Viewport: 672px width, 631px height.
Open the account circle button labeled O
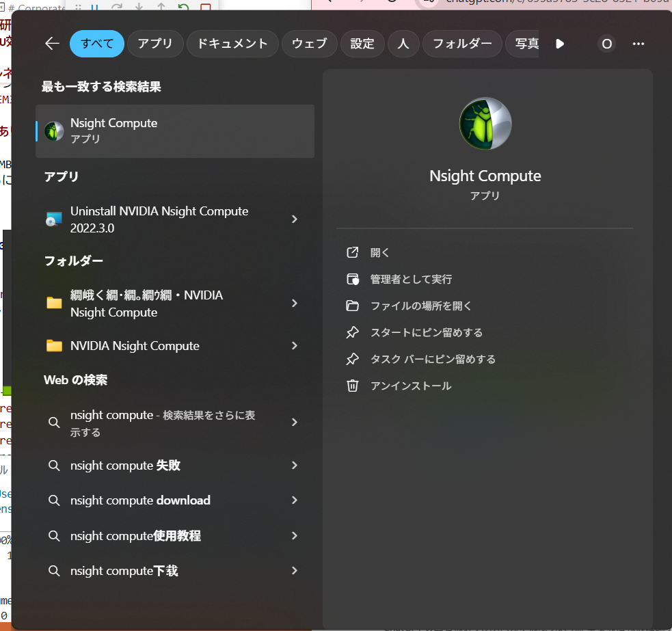click(x=607, y=44)
